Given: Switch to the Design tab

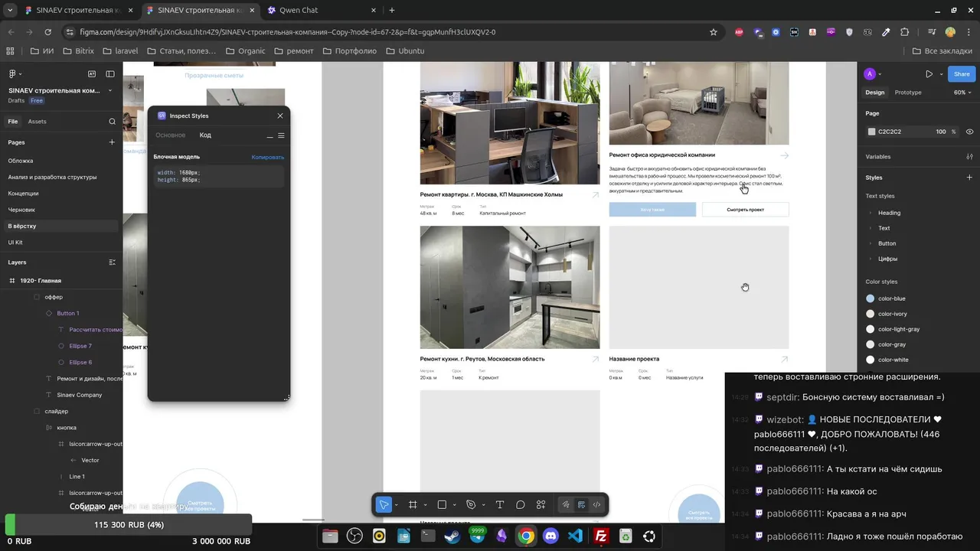Looking at the screenshot, I should (875, 93).
